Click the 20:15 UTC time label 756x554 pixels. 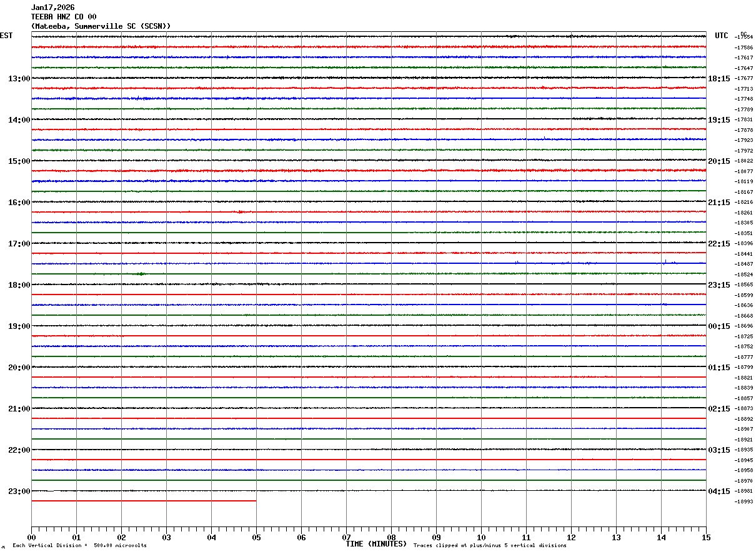click(719, 161)
